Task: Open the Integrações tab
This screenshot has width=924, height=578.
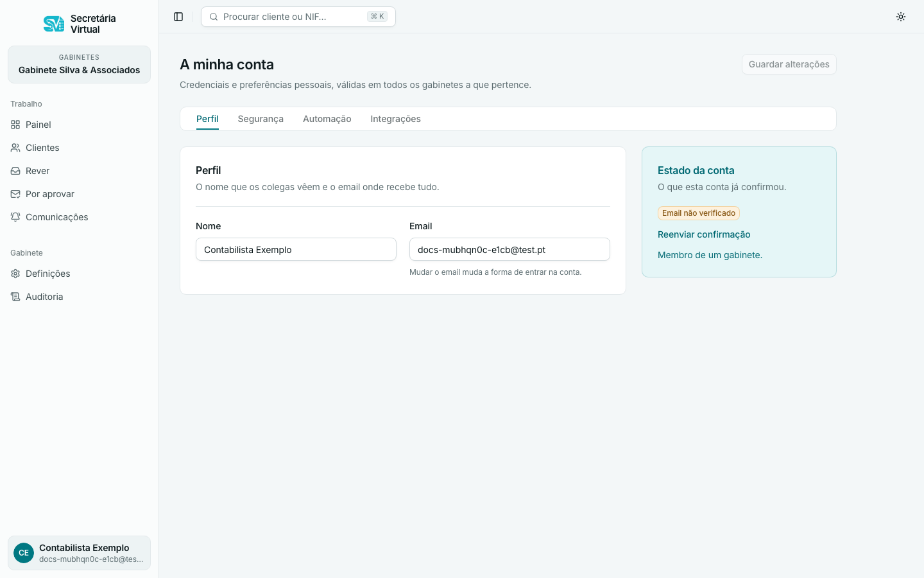Action: coord(396,119)
